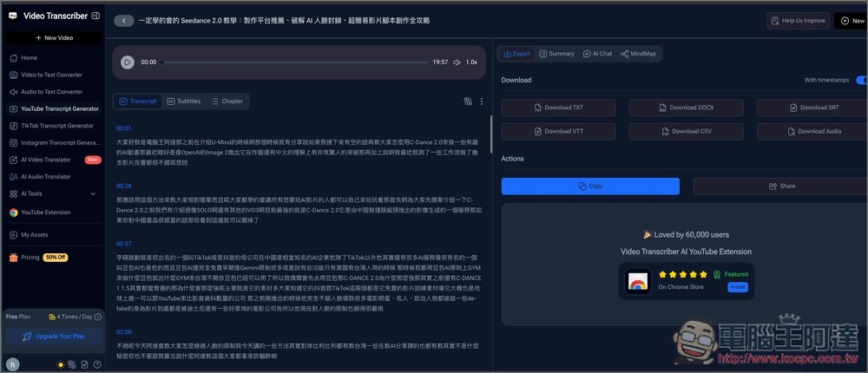Image resolution: width=868 pixels, height=373 pixels.
Task: Click Download SRT
Action: (812, 108)
